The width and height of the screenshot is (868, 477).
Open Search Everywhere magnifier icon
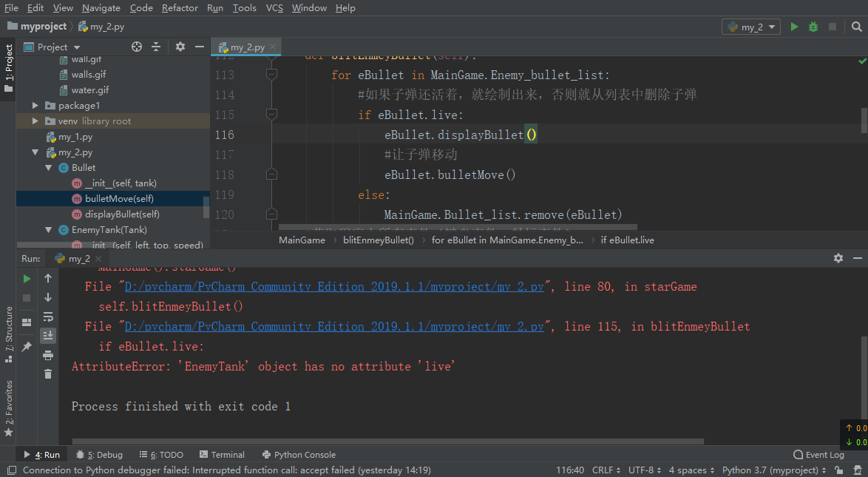[856, 27]
